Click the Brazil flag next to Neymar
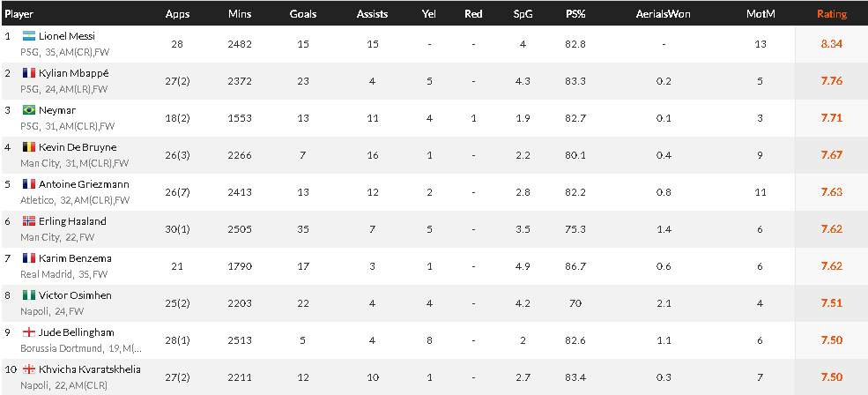 29,110
